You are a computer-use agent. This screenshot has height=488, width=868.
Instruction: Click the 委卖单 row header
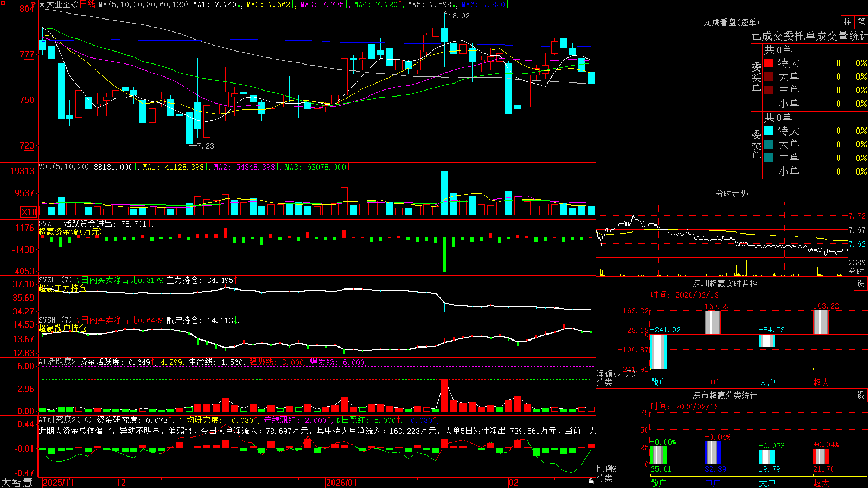(x=756, y=145)
